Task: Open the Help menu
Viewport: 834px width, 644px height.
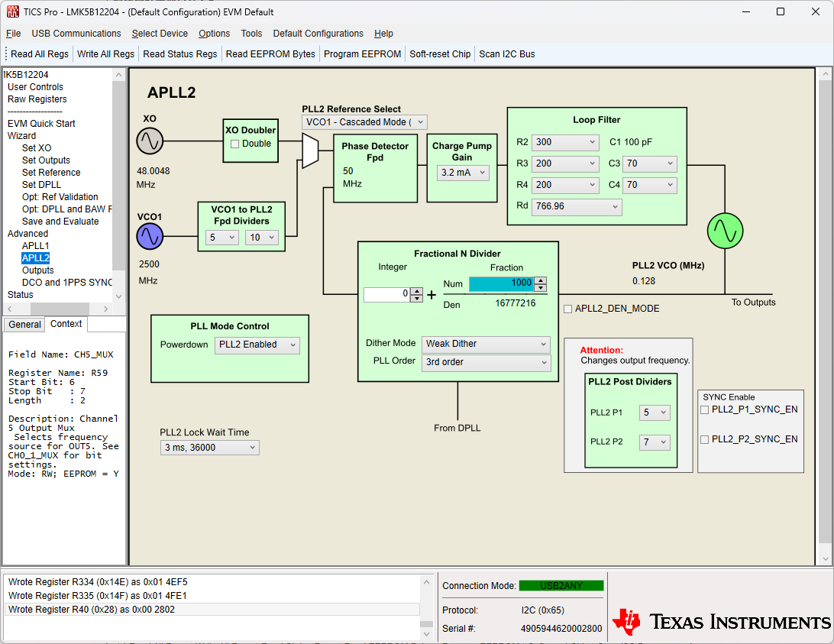Action: 383,34
